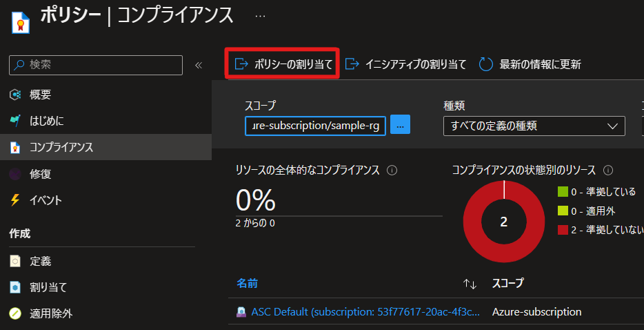Click info icon next to リソースの全体的なコンプライアンス
The height and width of the screenshot is (330, 644).
point(392,171)
